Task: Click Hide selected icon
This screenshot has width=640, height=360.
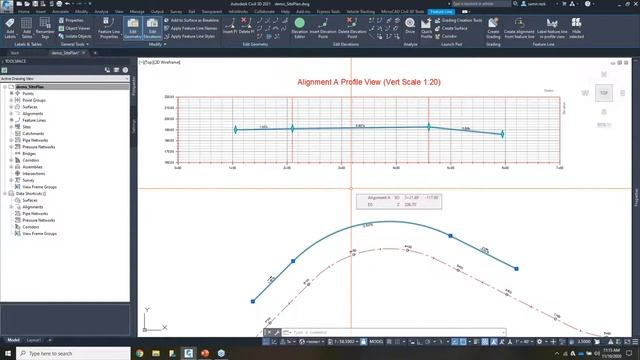Action: 576,28
